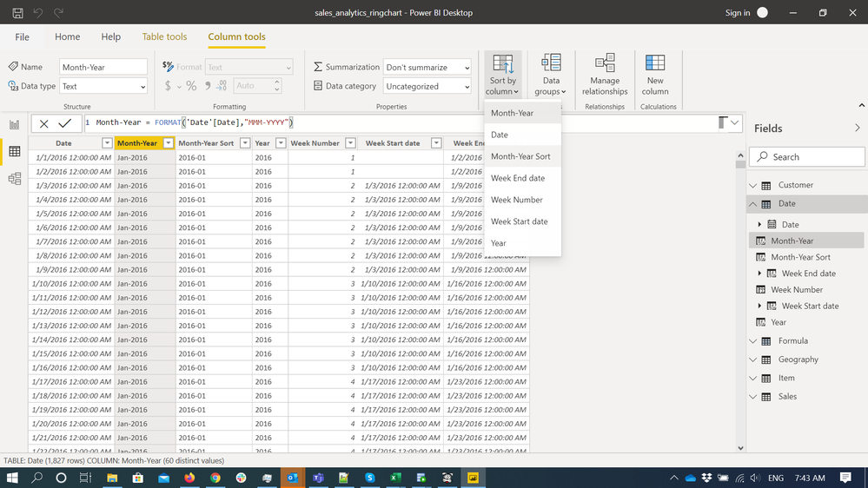The image size is (868, 488).
Task: Collapse the Fields pane
Action: [857, 129]
